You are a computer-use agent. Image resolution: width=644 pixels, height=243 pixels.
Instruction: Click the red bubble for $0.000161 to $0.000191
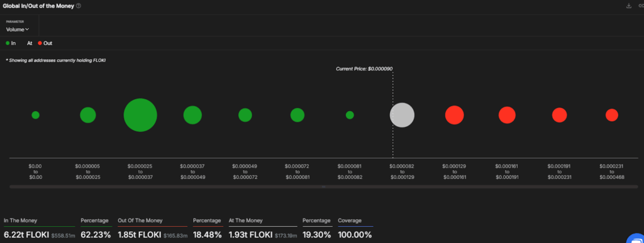tap(508, 115)
